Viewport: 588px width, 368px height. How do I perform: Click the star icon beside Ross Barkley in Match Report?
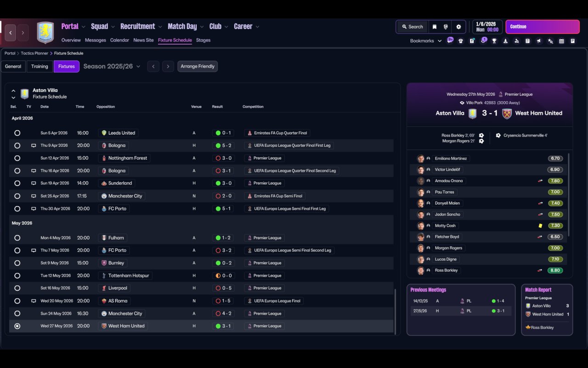point(528,328)
